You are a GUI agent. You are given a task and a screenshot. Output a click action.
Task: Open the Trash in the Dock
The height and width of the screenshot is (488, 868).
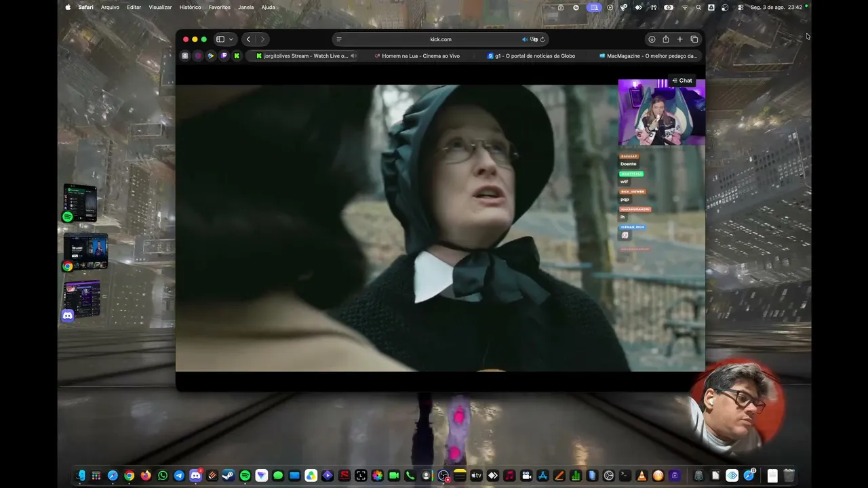coord(789,476)
